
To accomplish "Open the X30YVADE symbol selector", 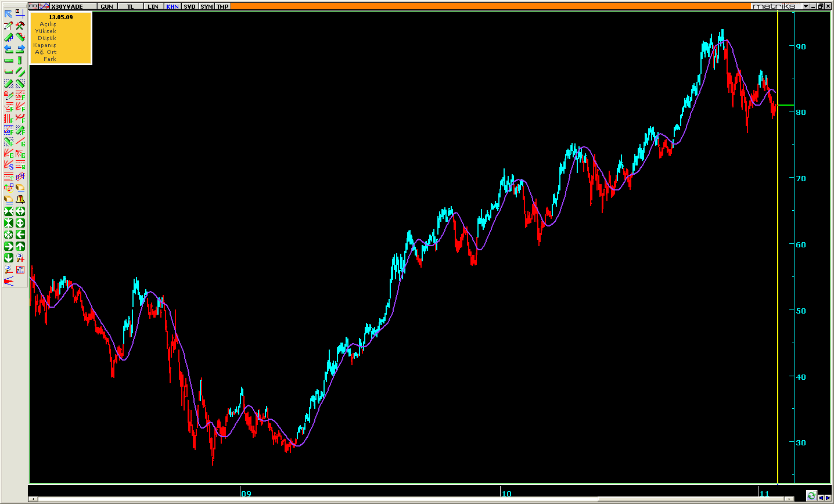I will (67, 6).
